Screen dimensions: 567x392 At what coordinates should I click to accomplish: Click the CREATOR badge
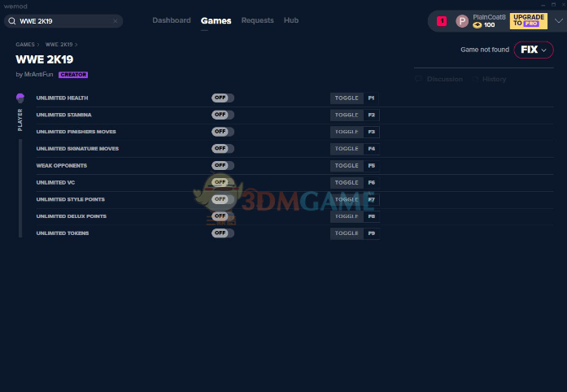pos(73,75)
